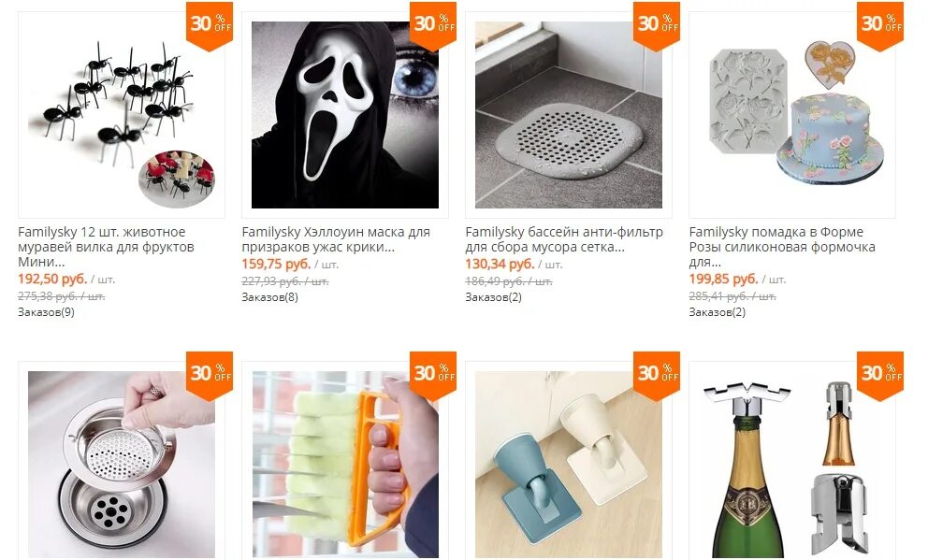The width and height of the screenshot is (928, 560).
Task: Open the champagne bottle stopper product image
Action: (x=792, y=465)
